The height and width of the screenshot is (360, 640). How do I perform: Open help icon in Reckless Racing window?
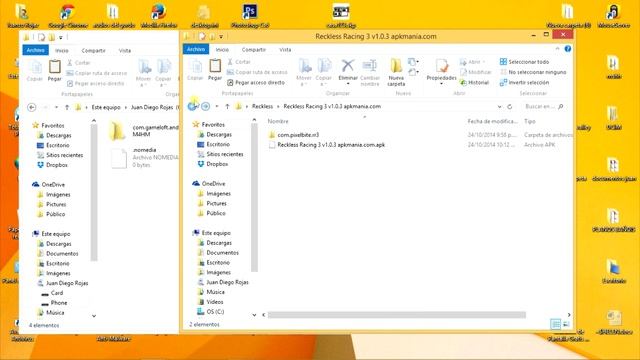click(x=568, y=49)
